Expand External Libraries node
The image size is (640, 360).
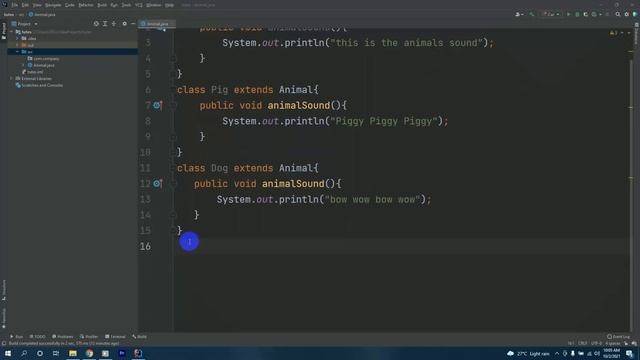(12, 78)
